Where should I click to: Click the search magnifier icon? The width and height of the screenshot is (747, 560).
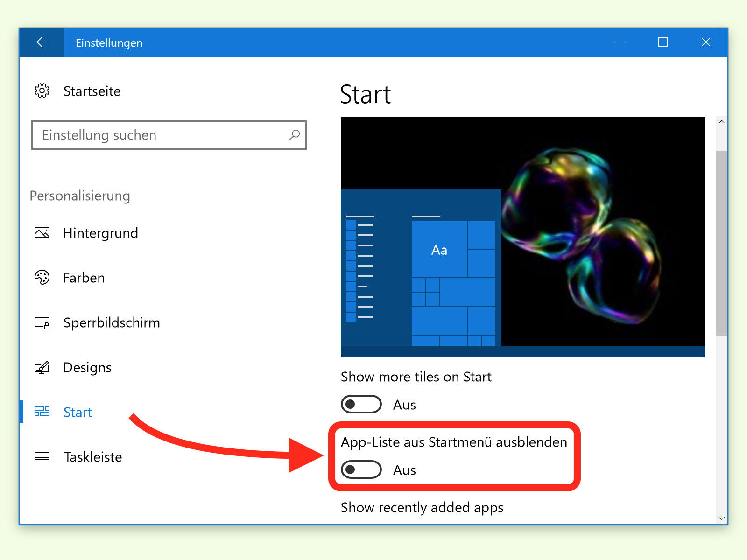coord(294,135)
